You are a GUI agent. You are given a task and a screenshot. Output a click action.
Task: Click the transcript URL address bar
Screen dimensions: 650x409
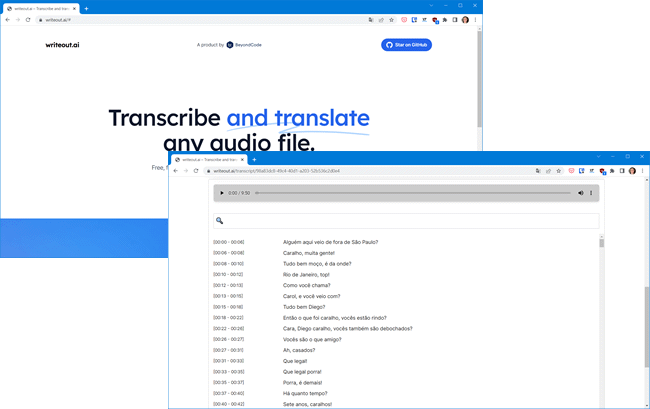(x=369, y=171)
